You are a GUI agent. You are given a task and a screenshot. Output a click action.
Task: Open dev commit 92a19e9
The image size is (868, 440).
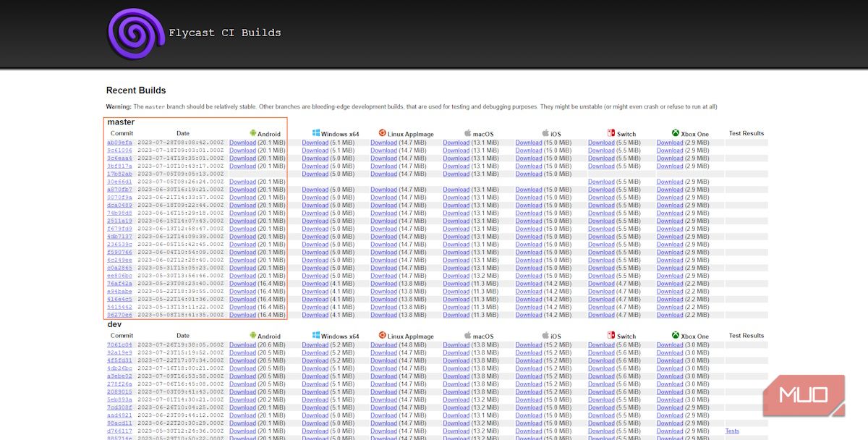tap(119, 353)
